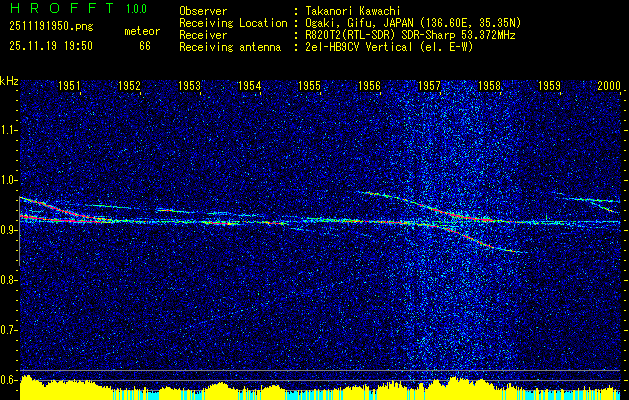The height and width of the screenshot is (400, 629).
Task: Click the 1.0 kHz axis label
Action: 8,180
